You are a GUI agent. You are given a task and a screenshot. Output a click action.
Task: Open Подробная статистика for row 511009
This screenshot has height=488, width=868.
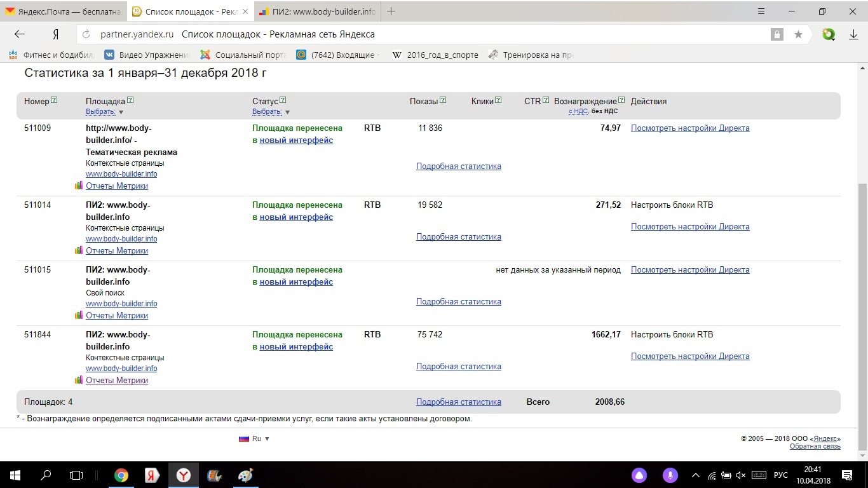(459, 166)
